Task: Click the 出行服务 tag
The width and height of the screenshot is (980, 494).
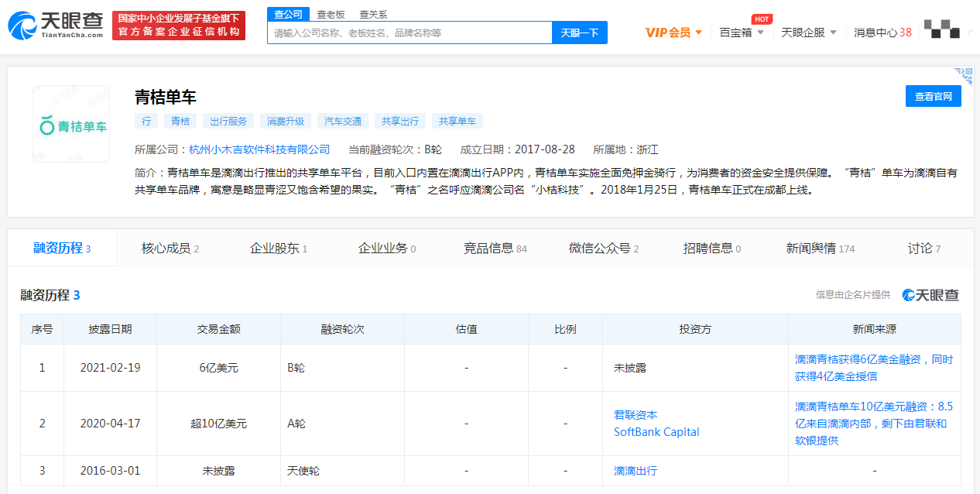Action: point(228,121)
